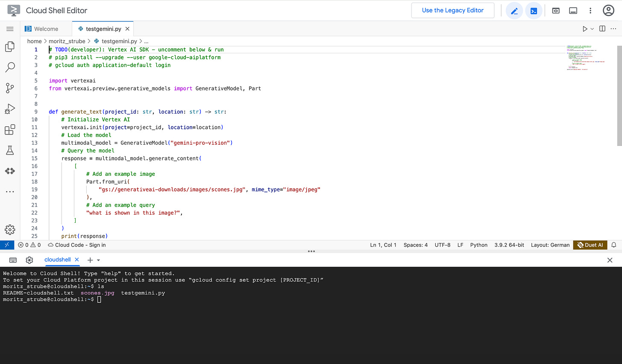The height and width of the screenshot is (364, 622).
Task: Select the cloudshell terminal tab
Action: point(58,259)
